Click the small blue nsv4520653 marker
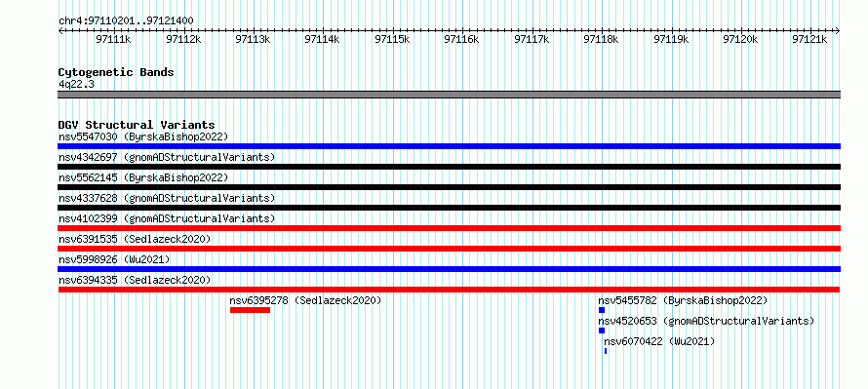Screen dimensions: 868x389 tap(602, 331)
